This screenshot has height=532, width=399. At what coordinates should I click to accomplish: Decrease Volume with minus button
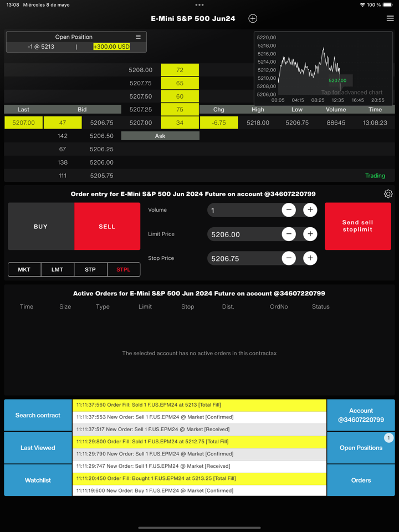coord(289,210)
